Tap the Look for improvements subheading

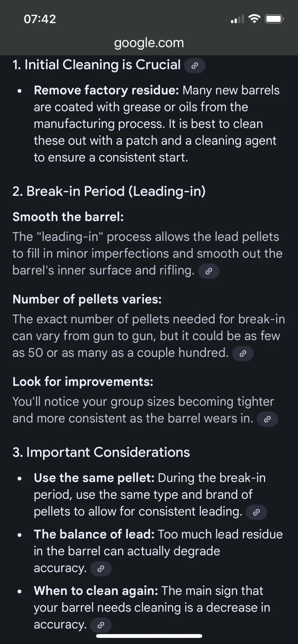pos(83,382)
